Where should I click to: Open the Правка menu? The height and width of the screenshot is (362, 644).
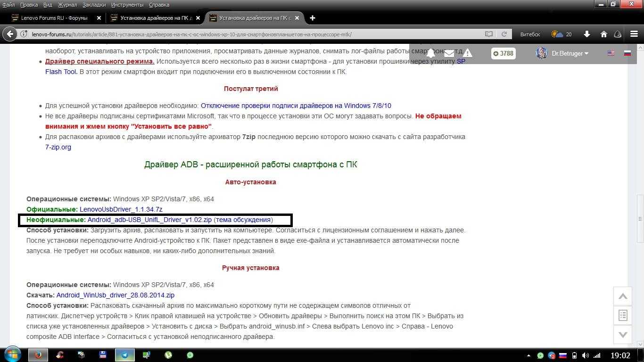(29, 5)
